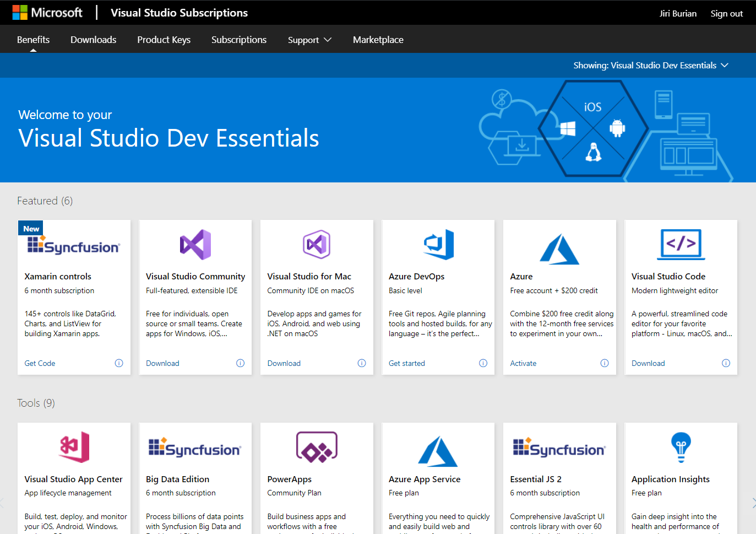
Task: Click Get started for Azure DevOps
Action: click(407, 363)
